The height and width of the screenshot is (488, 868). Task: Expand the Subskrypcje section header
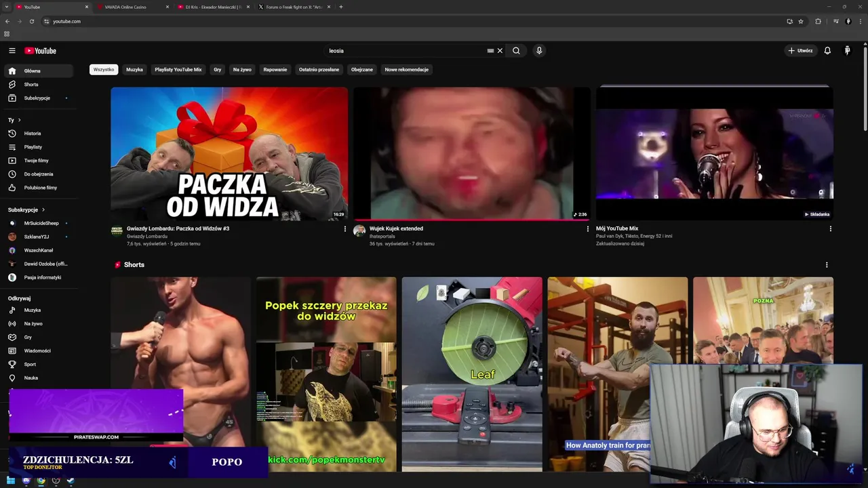coord(26,210)
